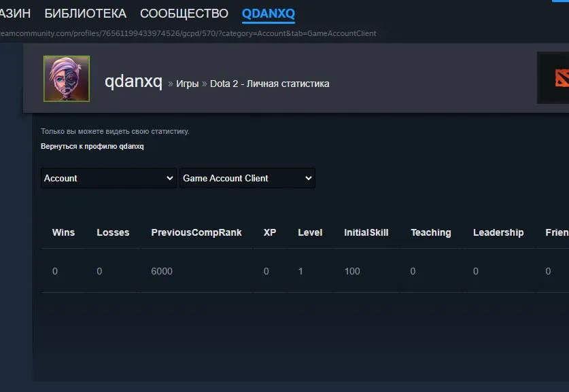Open the БИБЛИОТЕКА menu tab
This screenshot has width=569, height=392.
(x=85, y=14)
